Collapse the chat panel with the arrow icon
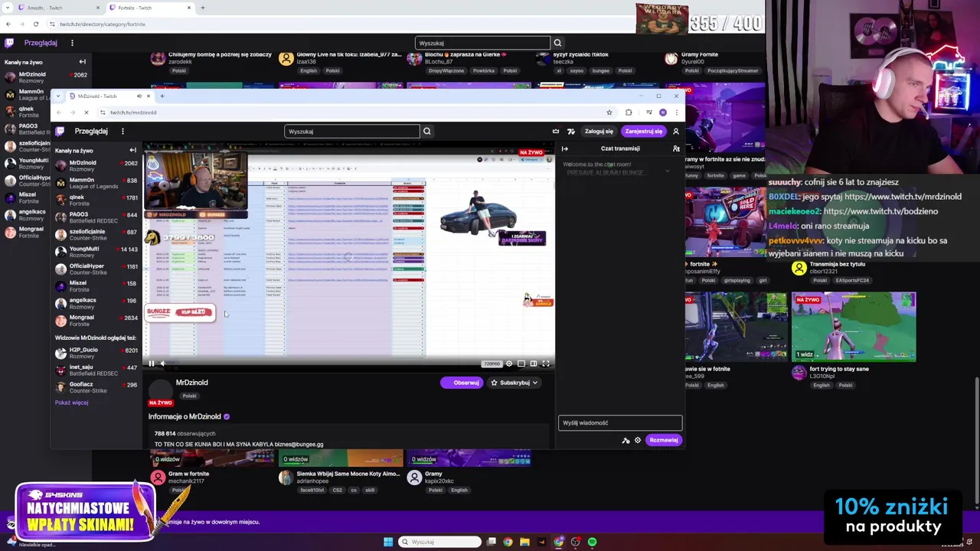Screen dimensions: 980x551 pos(565,148)
